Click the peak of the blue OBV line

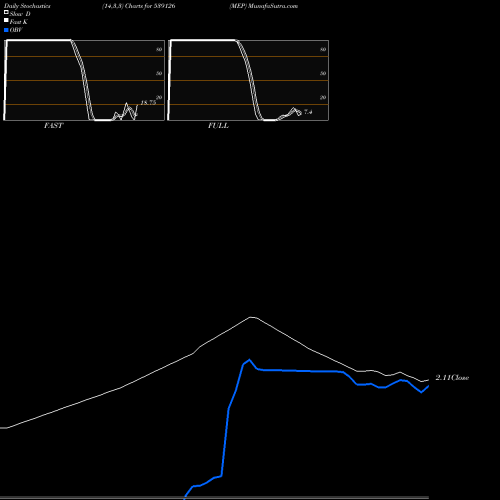coord(249,360)
